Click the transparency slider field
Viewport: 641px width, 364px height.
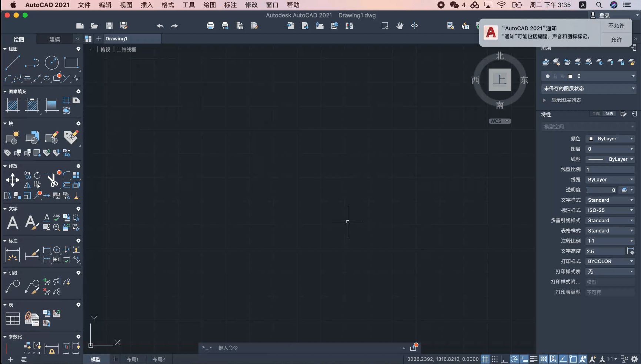pyautogui.click(x=602, y=190)
